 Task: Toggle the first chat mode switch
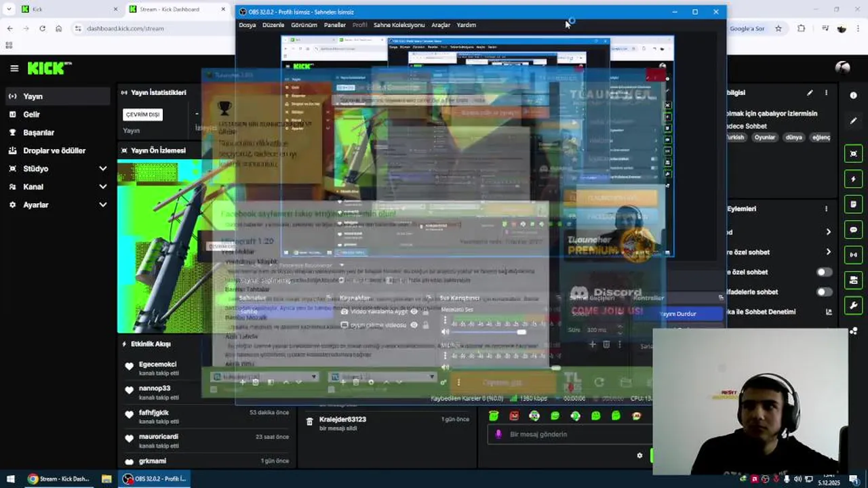coord(824,272)
